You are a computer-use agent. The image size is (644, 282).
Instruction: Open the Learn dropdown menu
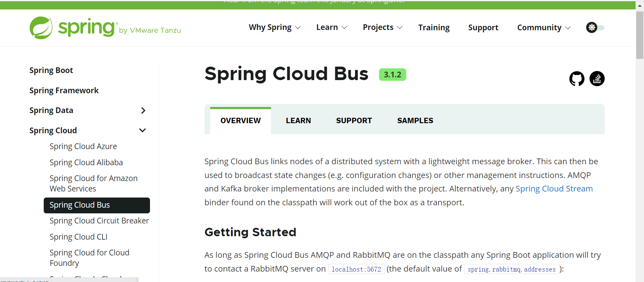[x=331, y=28]
